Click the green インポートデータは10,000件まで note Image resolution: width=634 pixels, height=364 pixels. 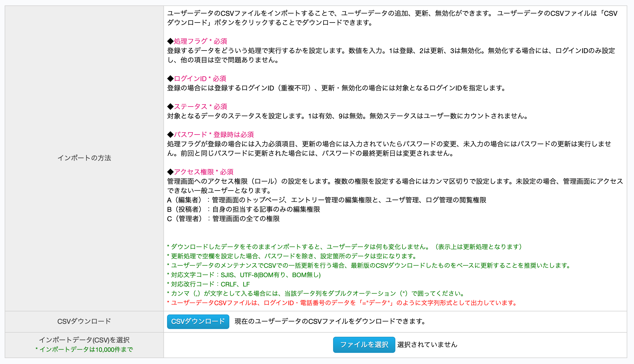84,349
